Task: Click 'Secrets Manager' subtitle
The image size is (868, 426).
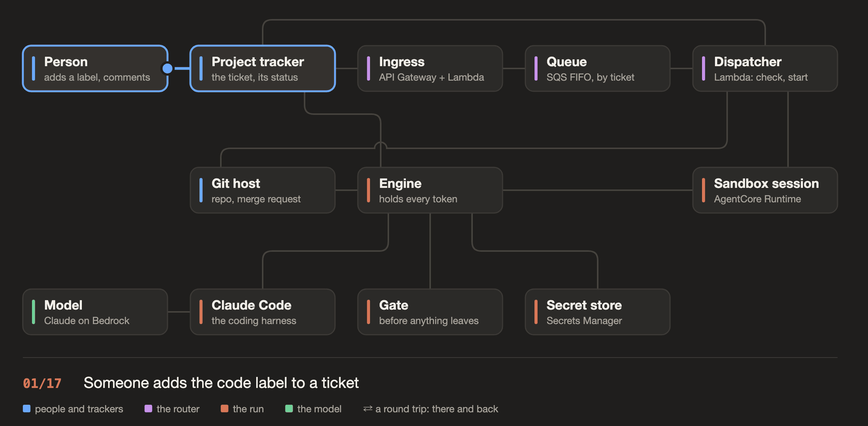Action: click(584, 321)
